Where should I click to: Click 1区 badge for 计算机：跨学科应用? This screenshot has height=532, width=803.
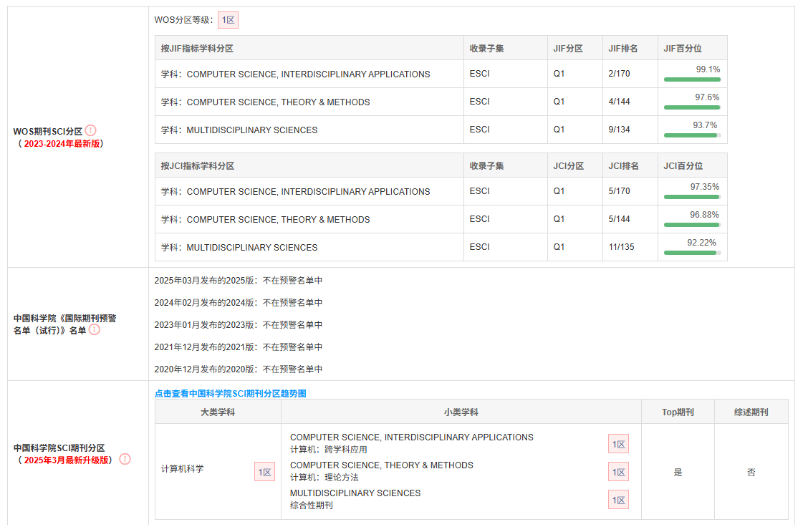pyautogui.click(x=618, y=444)
